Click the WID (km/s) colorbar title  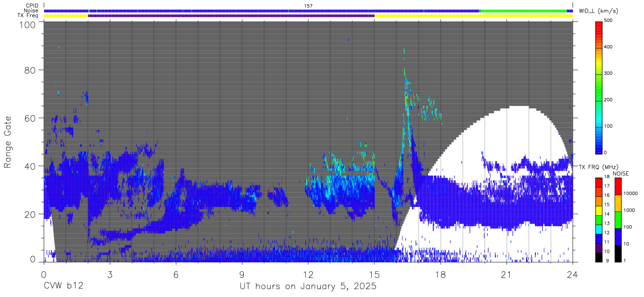(x=598, y=11)
